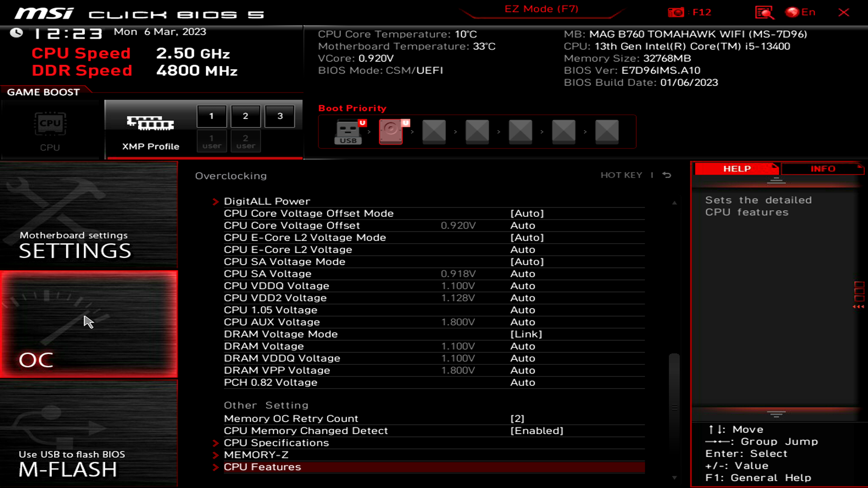Open CPU Memory Changed Detect Enabled dropdown

(537, 431)
